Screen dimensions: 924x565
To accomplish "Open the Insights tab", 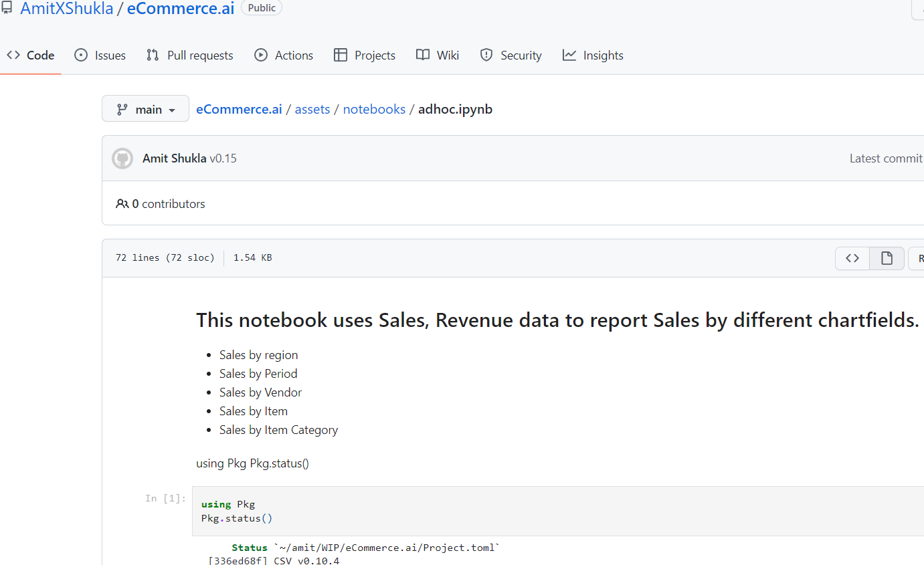I will pos(593,55).
